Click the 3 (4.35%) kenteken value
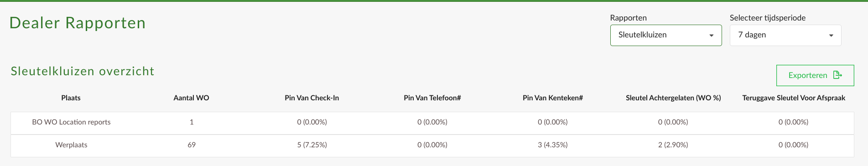This screenshot has width=868, height=166. tap(553, 145)
